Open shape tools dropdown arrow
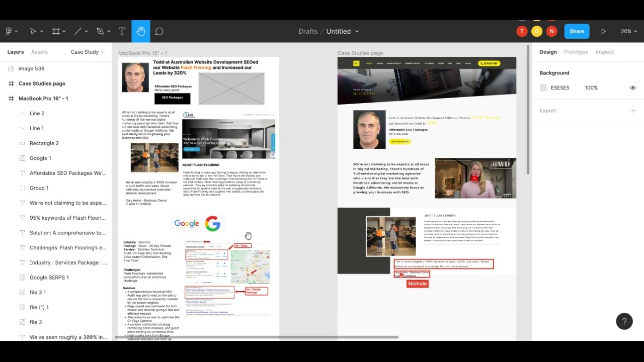 pos(86,31)
